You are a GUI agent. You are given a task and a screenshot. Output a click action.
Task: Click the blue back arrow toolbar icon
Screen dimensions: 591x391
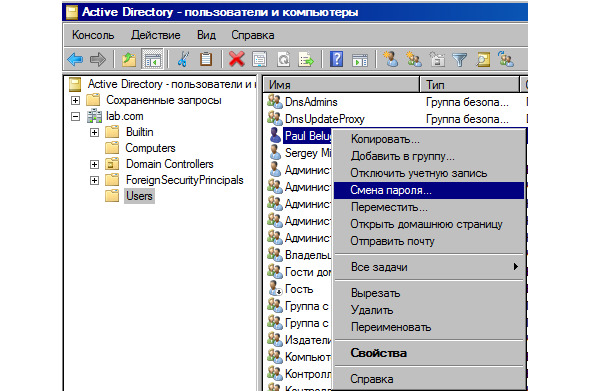pyautogui.click(x=75, y=59)
